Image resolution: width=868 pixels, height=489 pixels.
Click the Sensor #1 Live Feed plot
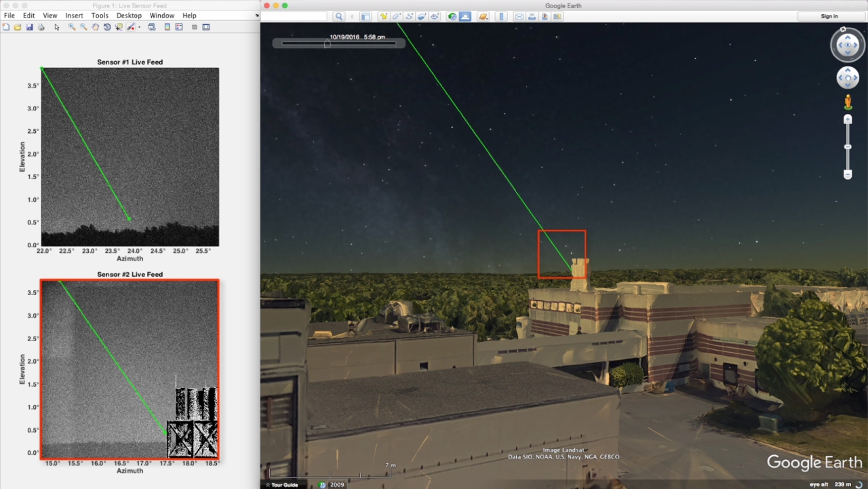click(x=130, y=157)
